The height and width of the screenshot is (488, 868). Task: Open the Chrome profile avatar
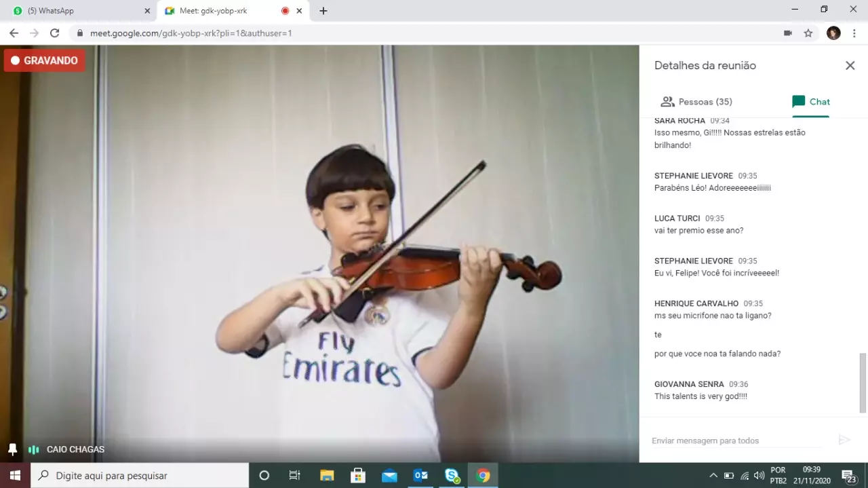[x=833, y=33]
